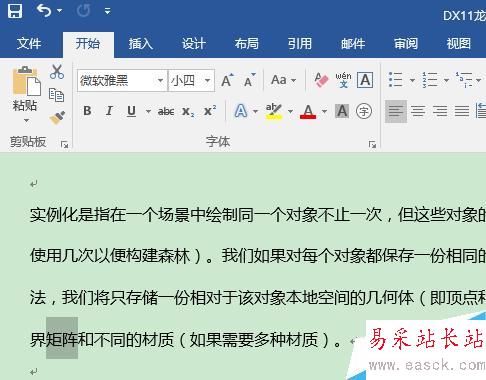Click the Undo arrow icon
The height and width of the screenshot is (380, 486).
[x=44, y=11]
